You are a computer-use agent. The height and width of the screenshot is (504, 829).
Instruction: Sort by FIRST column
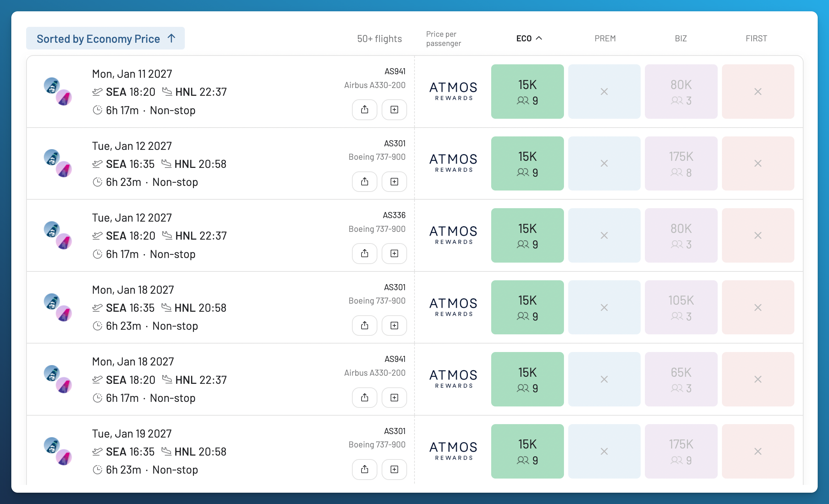coord(756,38)
